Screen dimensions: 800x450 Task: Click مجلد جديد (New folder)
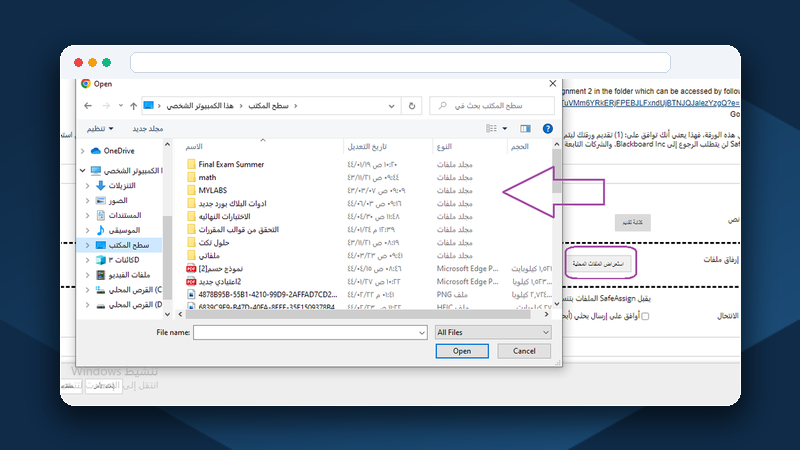pyautogui.click(x=147, y=129)
